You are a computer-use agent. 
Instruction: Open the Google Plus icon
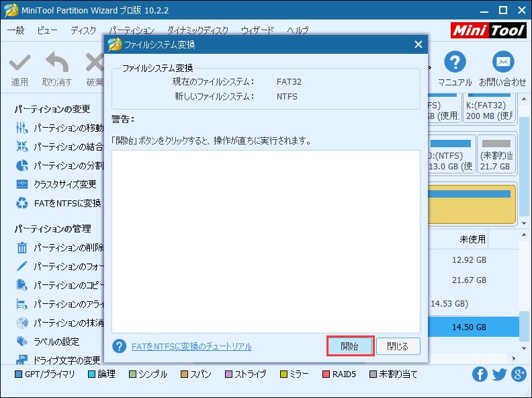point(519,374)
